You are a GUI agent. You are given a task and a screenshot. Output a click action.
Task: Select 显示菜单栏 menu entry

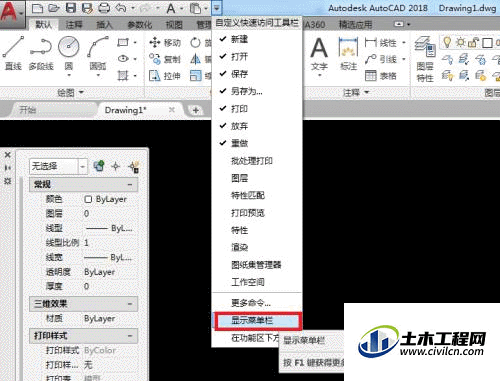[257, 320]
